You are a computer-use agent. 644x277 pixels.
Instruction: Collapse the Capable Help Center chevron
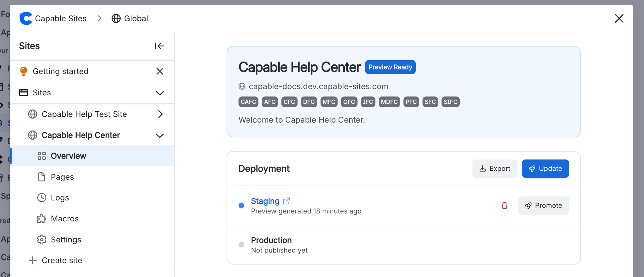pyautogui.click(x=160, y=136)
